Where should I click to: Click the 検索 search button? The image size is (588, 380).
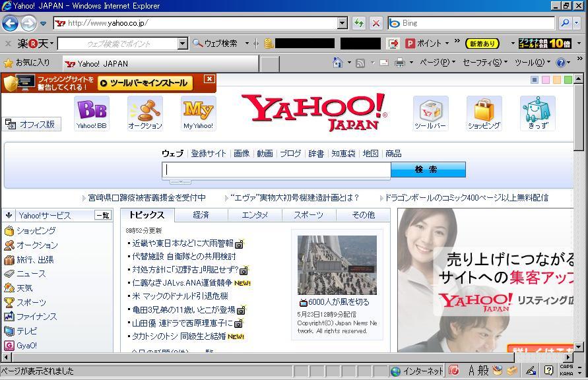(428, 170)
